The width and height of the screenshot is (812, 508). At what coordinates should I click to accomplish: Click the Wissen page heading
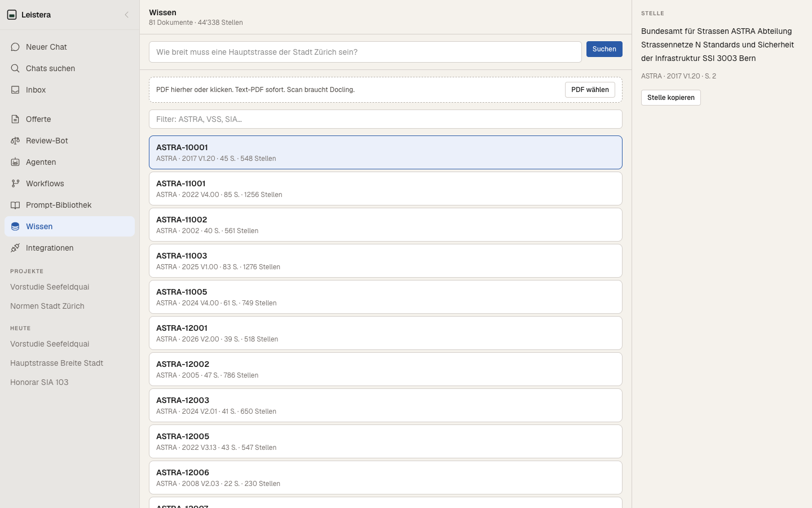tap(162, 12)
